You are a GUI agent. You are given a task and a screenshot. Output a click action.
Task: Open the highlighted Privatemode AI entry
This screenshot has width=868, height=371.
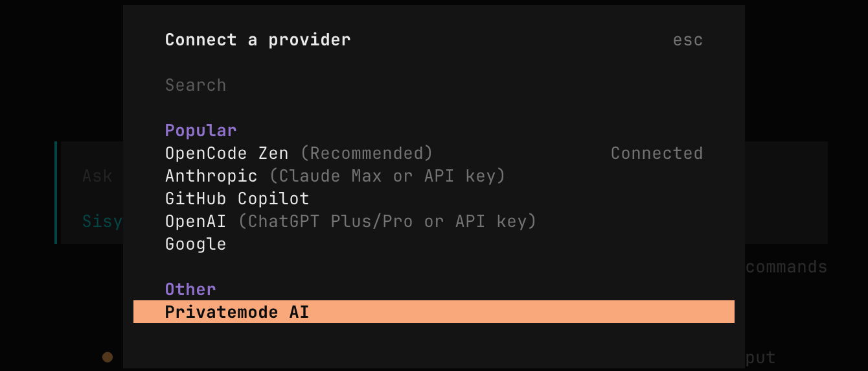[237, 312]
